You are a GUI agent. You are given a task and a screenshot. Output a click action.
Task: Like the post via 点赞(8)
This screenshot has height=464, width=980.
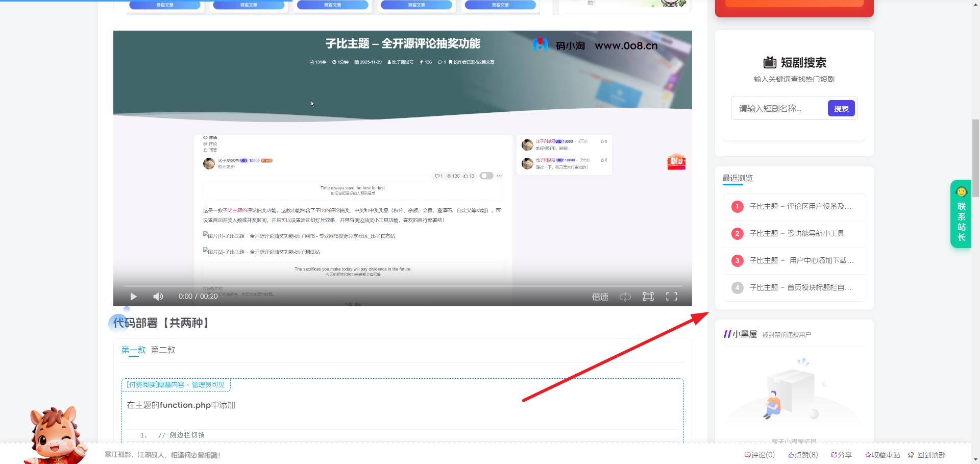803,455
